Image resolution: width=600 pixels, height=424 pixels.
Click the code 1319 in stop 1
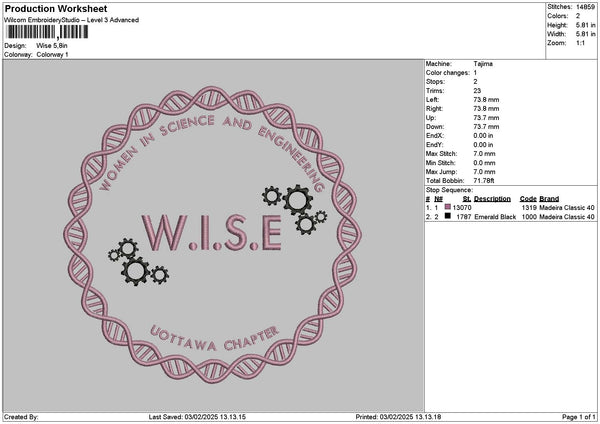[529, 208]
